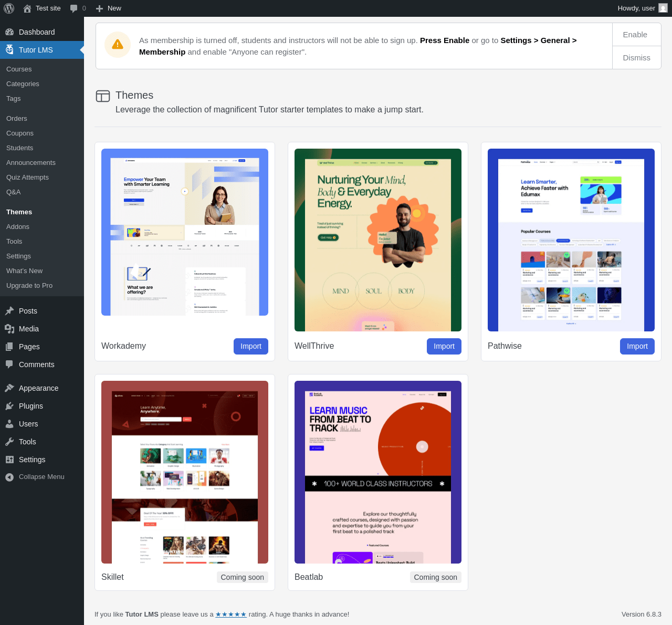Click Coming soon for Beatlab
The height and width of the screenshot is (625, 672).
coord(436,577)
